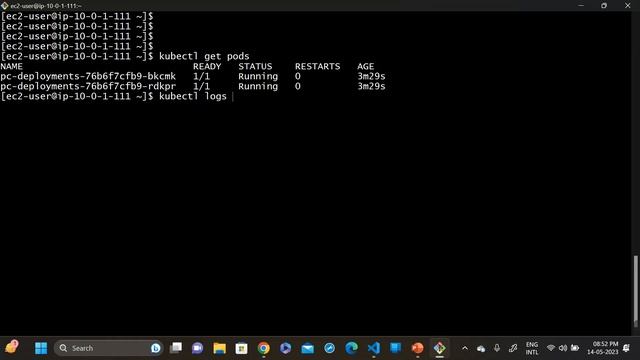Launch the Teams Chat taskbar icon
This screenshot has width=640, height=360.
(x=198, y=348)
